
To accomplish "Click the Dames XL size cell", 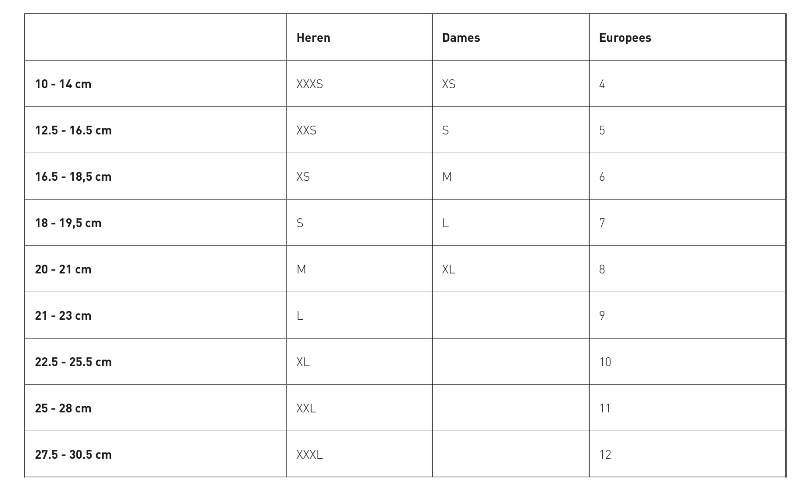I will tap(448, 269).
